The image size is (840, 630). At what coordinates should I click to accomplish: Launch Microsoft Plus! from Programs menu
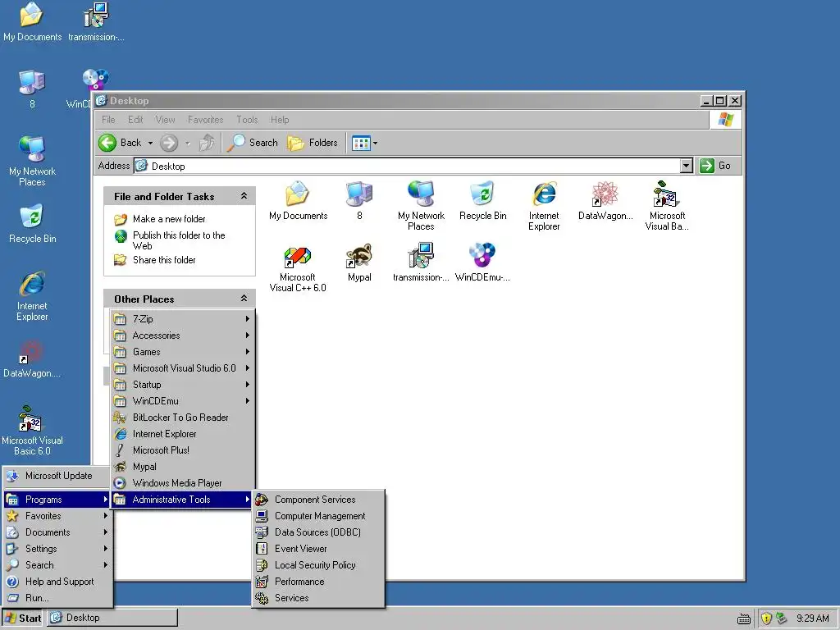(182, 450)
